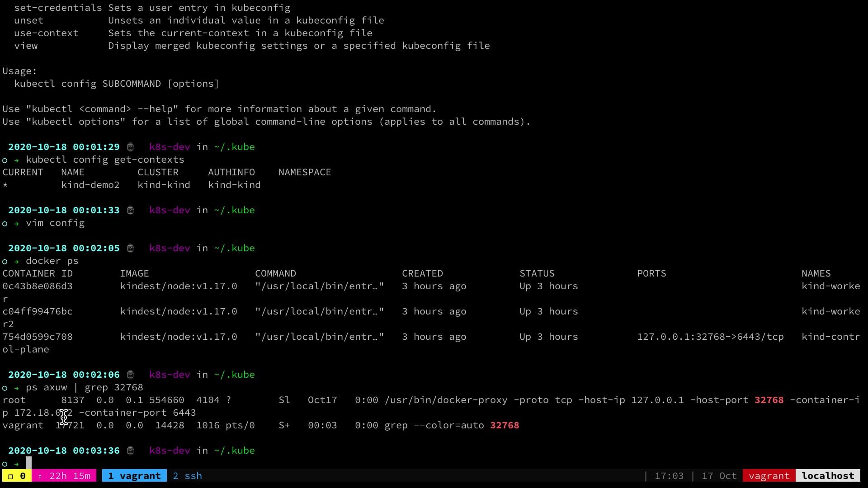Image resolution: width=868 pixels, height=488 pixels.
Task: Select tmux window 1 vagrant tab
Action: point(134,476)
